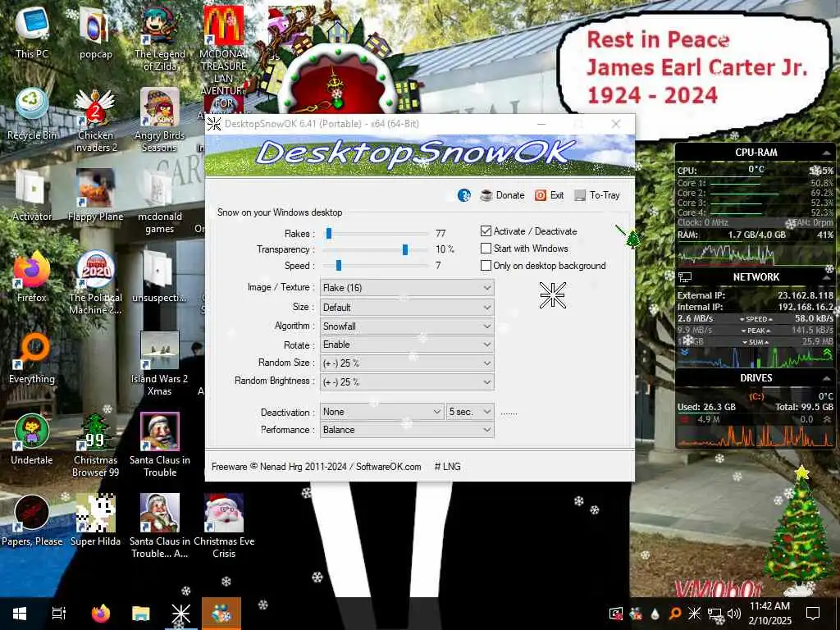Select the Papers, Please shortcut
Viewport: 840px width, 630px height.
pyautogui.click(x=32, y=521)
